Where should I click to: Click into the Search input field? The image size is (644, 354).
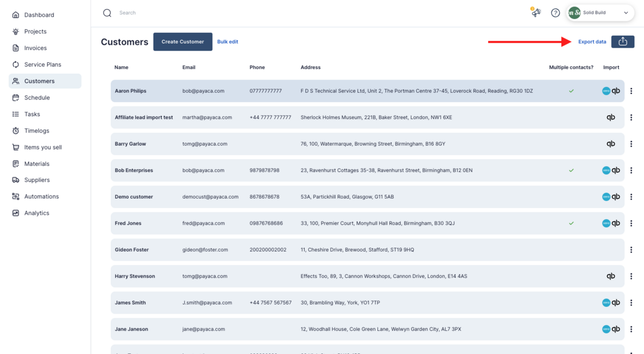pyautogui.click(x=230, y=13)
